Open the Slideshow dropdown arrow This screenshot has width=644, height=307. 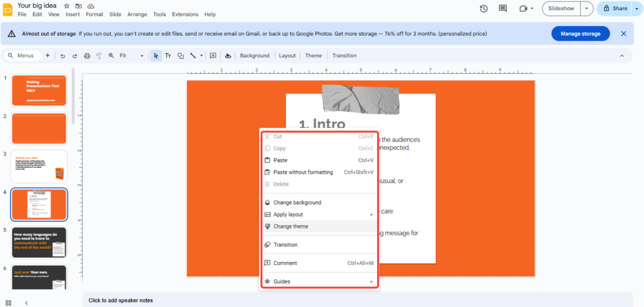click(586, 8)
